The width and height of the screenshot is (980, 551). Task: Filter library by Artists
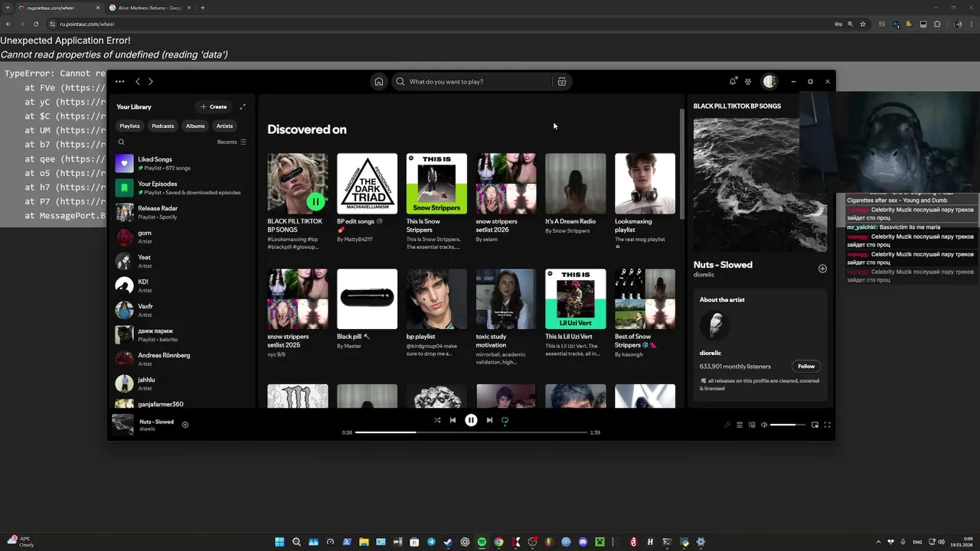coord(224,126)
